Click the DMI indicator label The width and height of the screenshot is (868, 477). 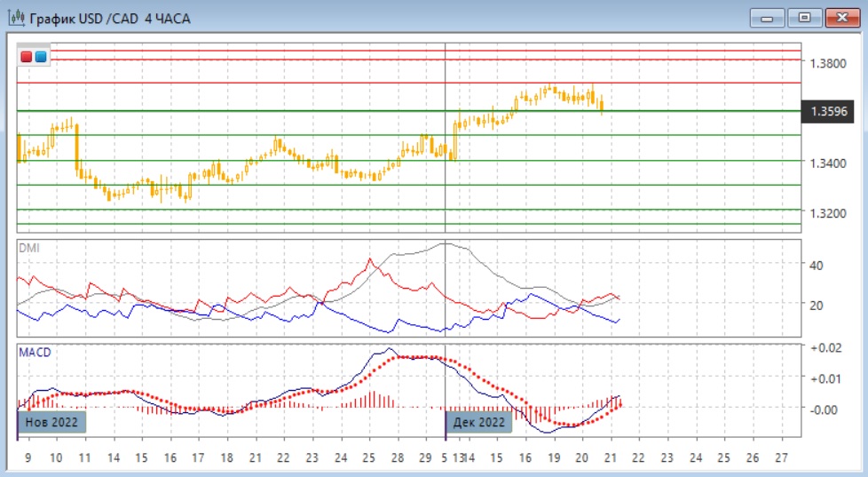(29, 248)
